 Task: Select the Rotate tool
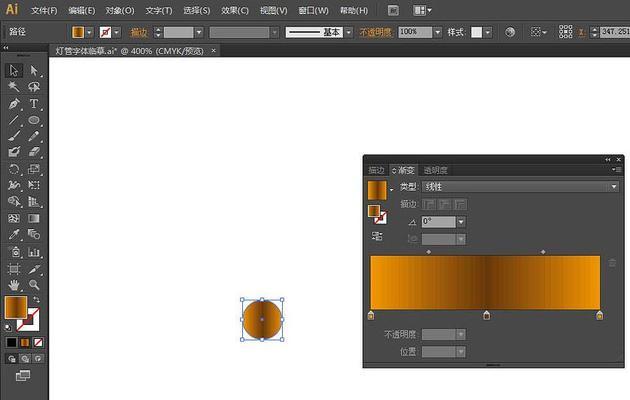click(14, 169)
